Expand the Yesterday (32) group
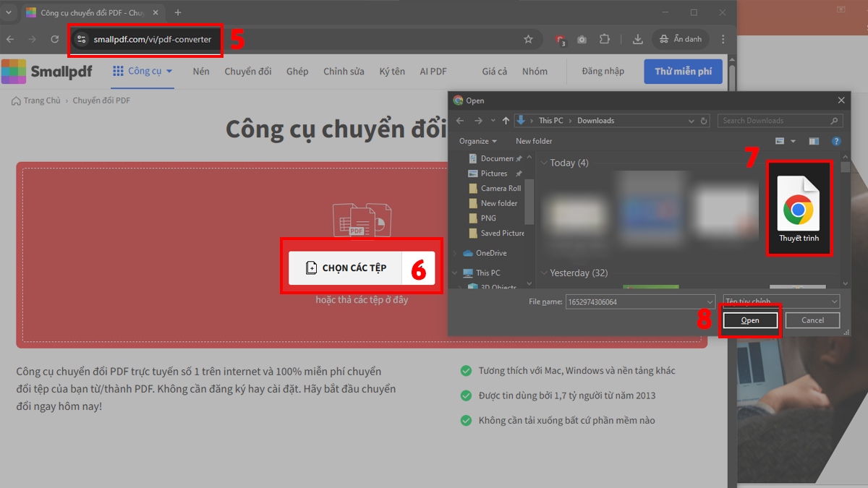 (545, 273)
